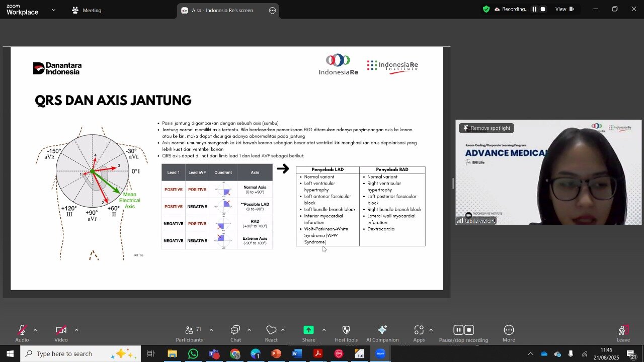Open the Apps icon in toolbar

coord(419,330)
